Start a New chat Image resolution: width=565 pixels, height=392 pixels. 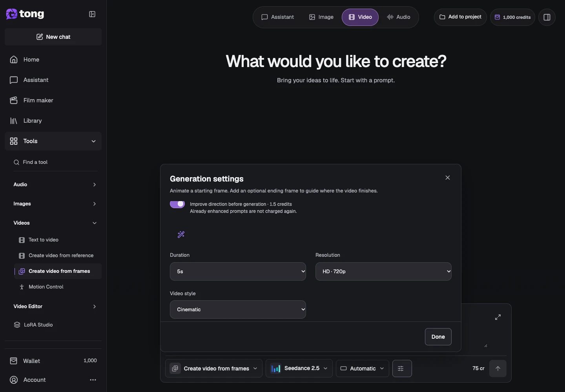[x=53, y=37]
